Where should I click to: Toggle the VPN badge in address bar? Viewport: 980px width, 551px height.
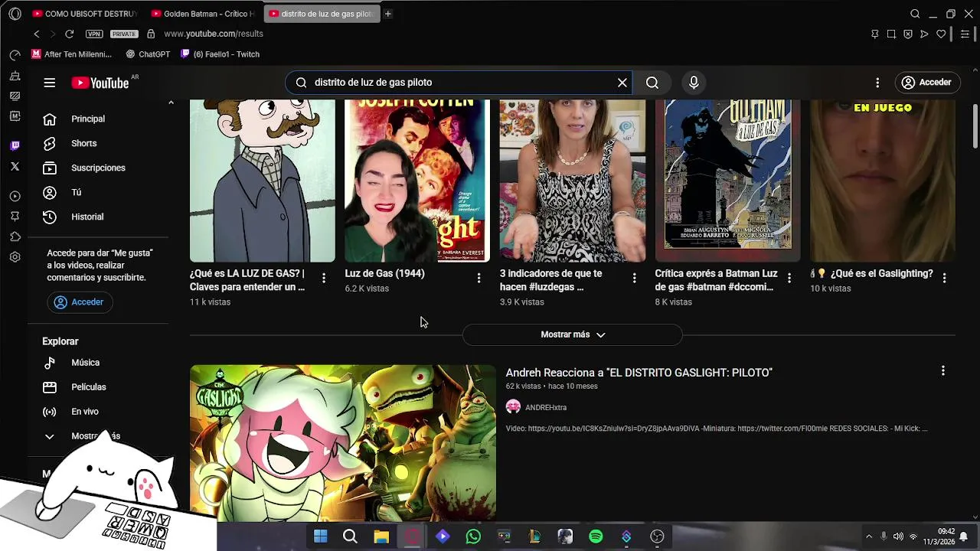94,34
